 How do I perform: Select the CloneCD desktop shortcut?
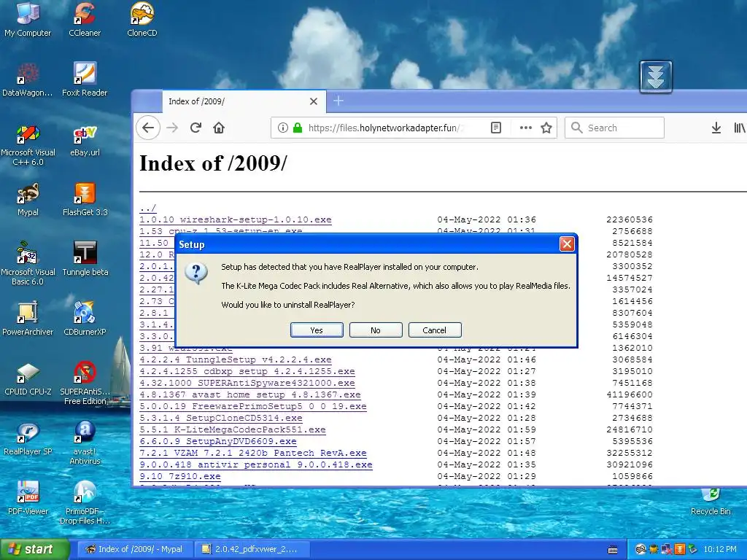(x=142, y=19)
